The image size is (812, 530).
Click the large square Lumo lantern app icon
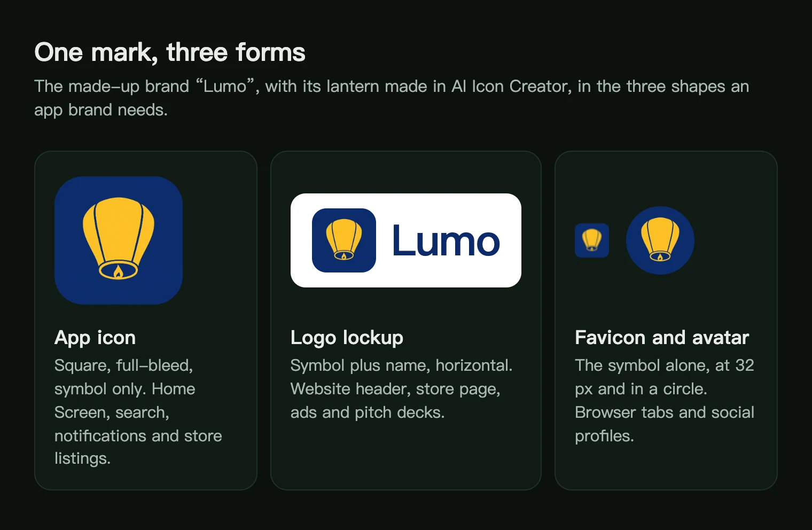tap(119, 240)
